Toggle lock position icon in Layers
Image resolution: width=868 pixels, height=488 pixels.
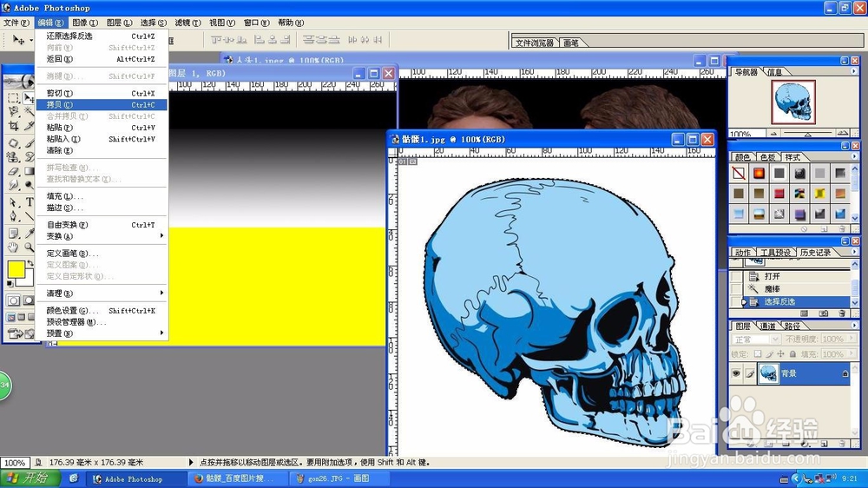tap(780, 354)
